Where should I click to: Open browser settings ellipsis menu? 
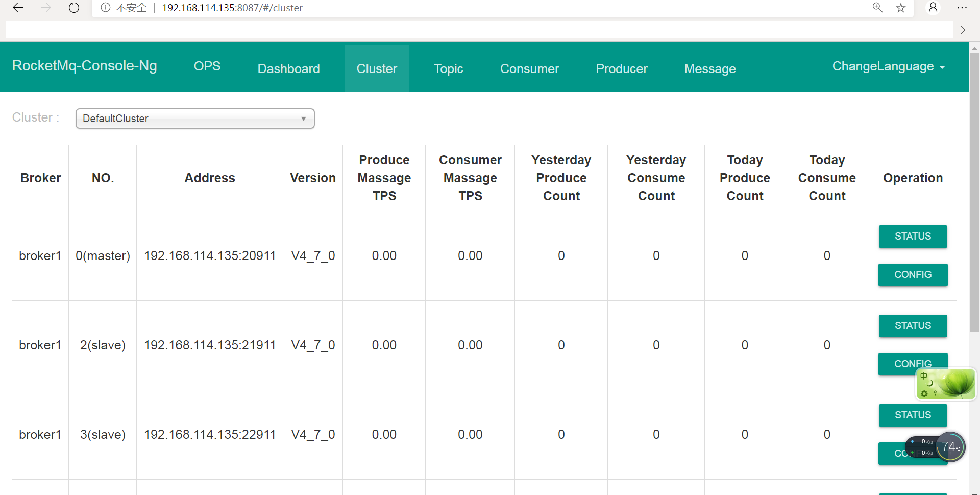(x=962, y=8)
